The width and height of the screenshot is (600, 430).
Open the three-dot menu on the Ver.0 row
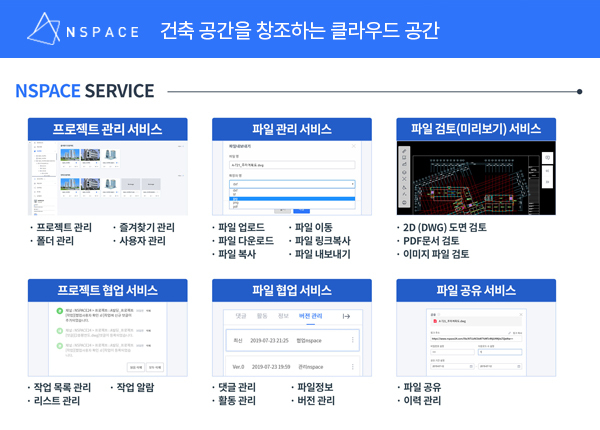coord(352,367)
